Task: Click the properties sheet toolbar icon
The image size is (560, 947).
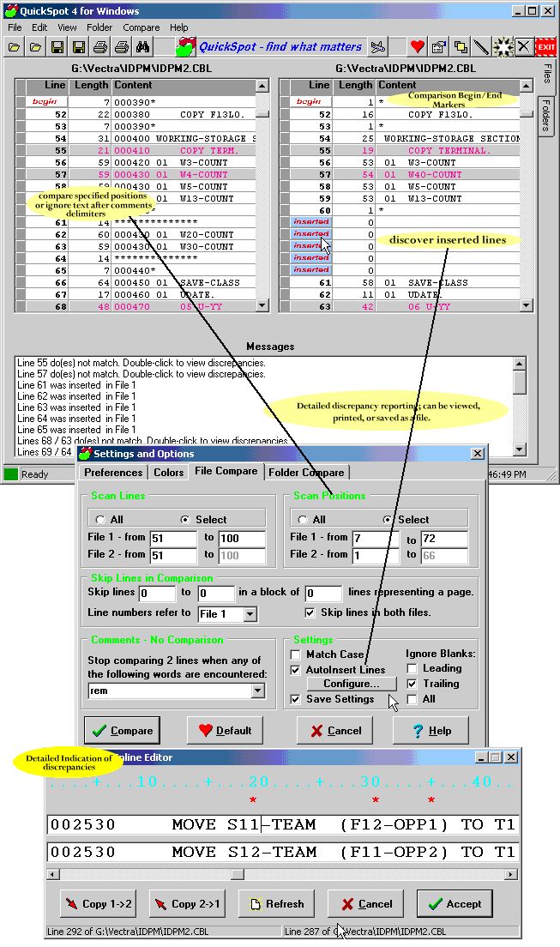Action: click(439, 47)
